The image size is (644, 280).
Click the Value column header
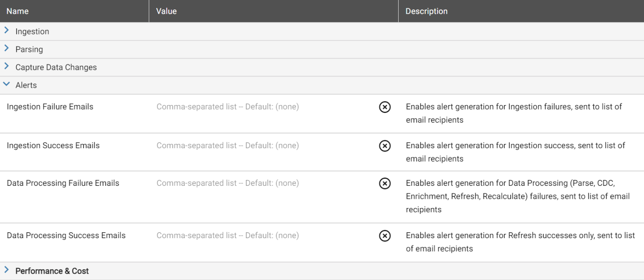(x=166, y=11)
